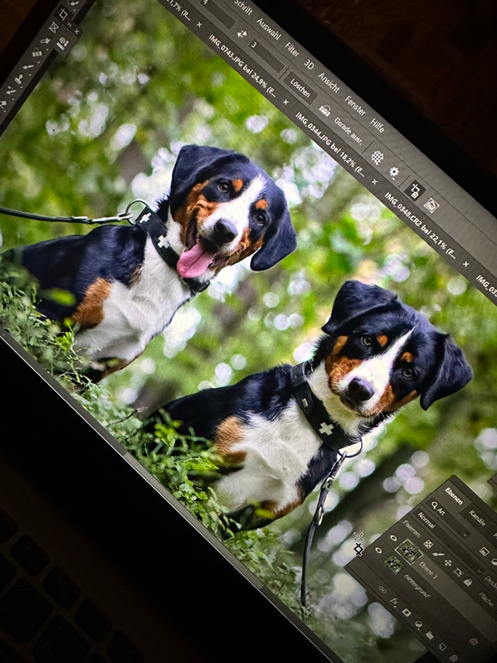Select the Ebene 1 layer thumbnail
This screenshot has height=663, width=497.
409,552
